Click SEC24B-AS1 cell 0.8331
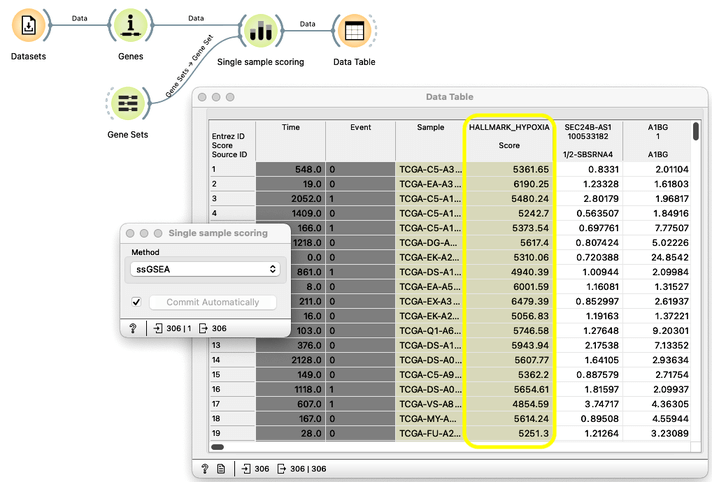The image size is (712, 482). click(588, 169)
